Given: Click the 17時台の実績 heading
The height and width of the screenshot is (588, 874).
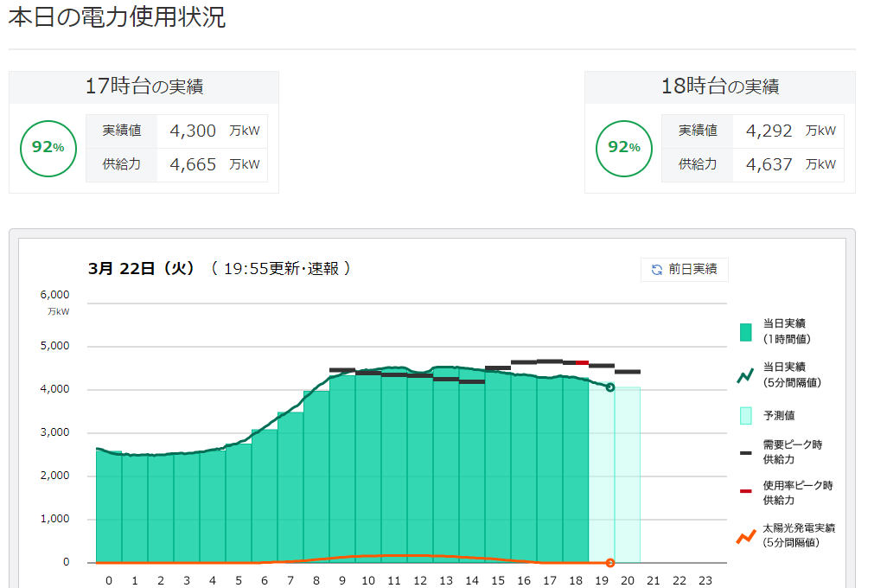Looking at the screenshot, I should pos(144,86).
